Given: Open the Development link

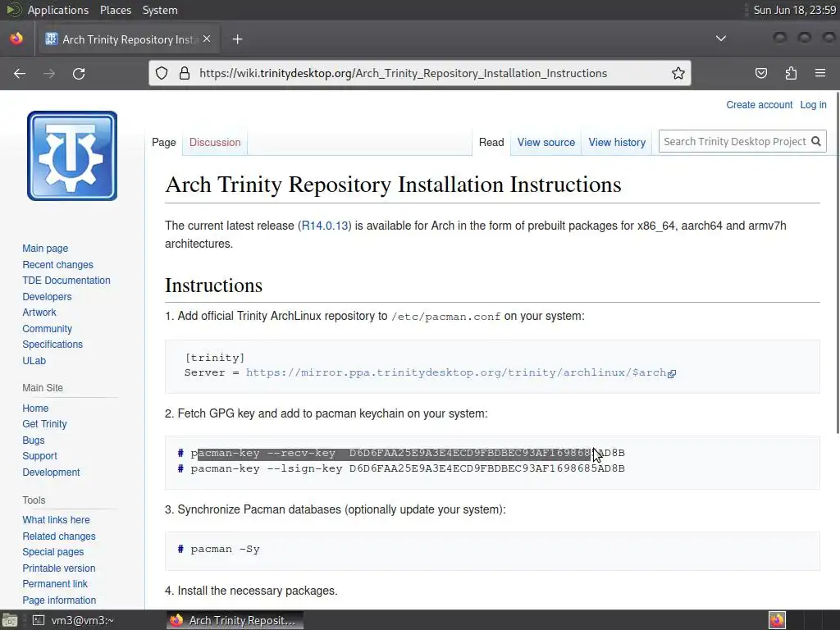Looking at the screenshot, I should [x=51, y=472].
